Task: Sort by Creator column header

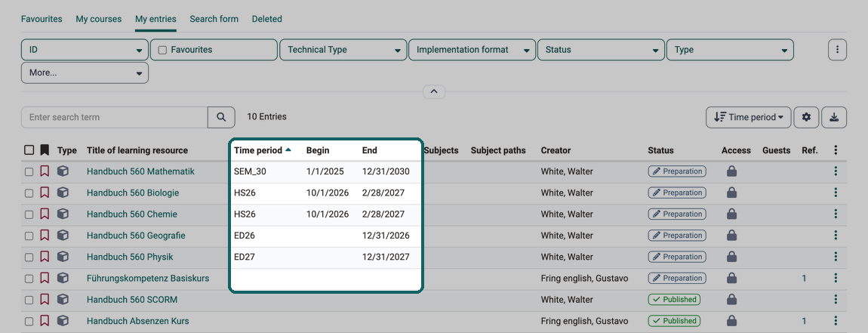Action: point(556,150)
